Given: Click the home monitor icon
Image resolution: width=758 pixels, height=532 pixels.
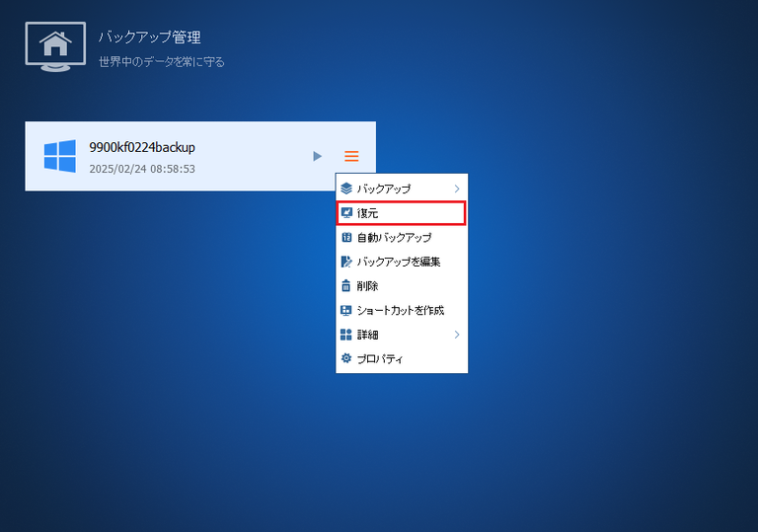Looking at the screenshot, I should [x=55, y=46].
